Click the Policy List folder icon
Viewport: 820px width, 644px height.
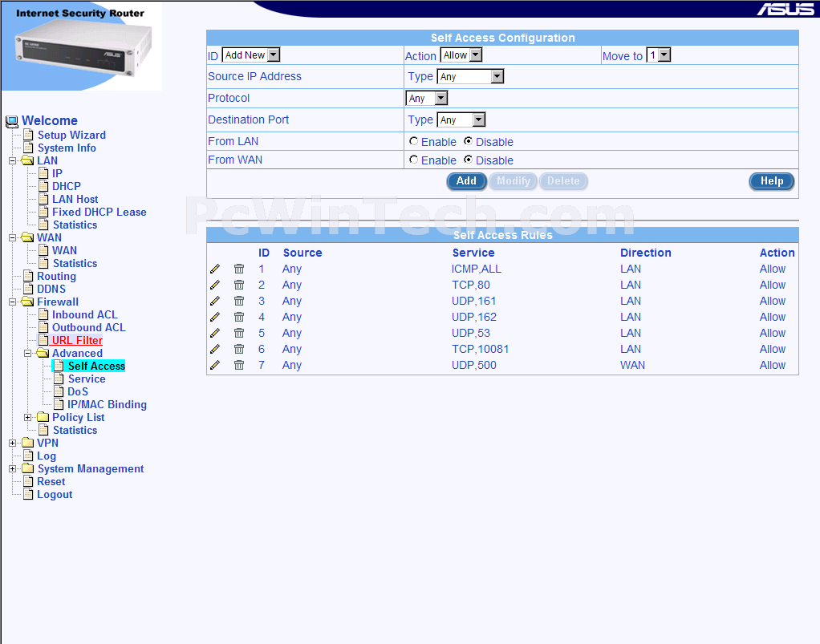[43, 417]
